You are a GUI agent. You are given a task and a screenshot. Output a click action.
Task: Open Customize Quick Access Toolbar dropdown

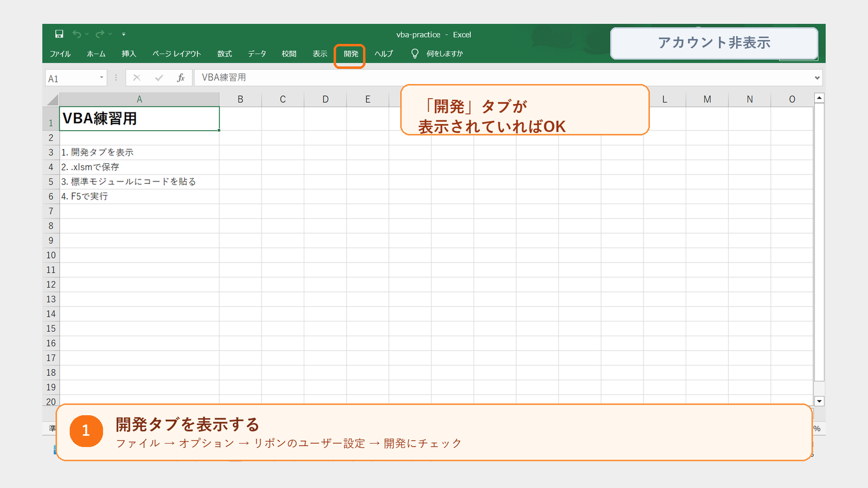tap(124, 34)
